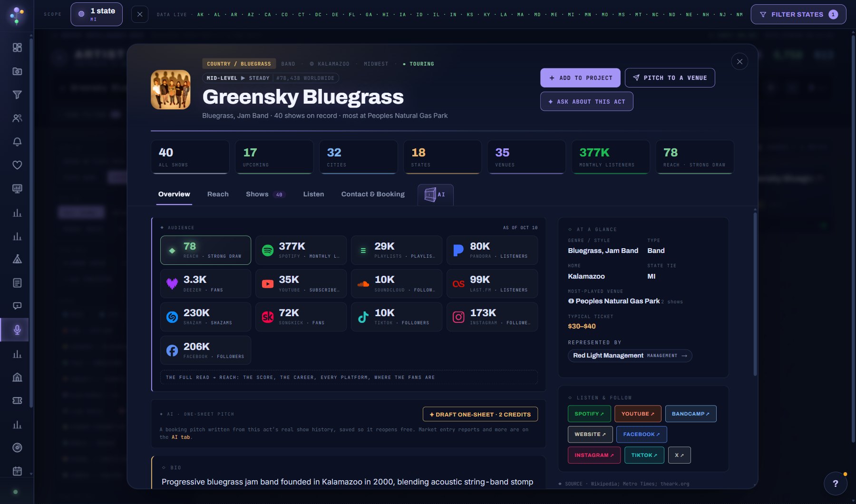Select the Spotify 377K monthly listeners card
856x504 pixels.
301,250
